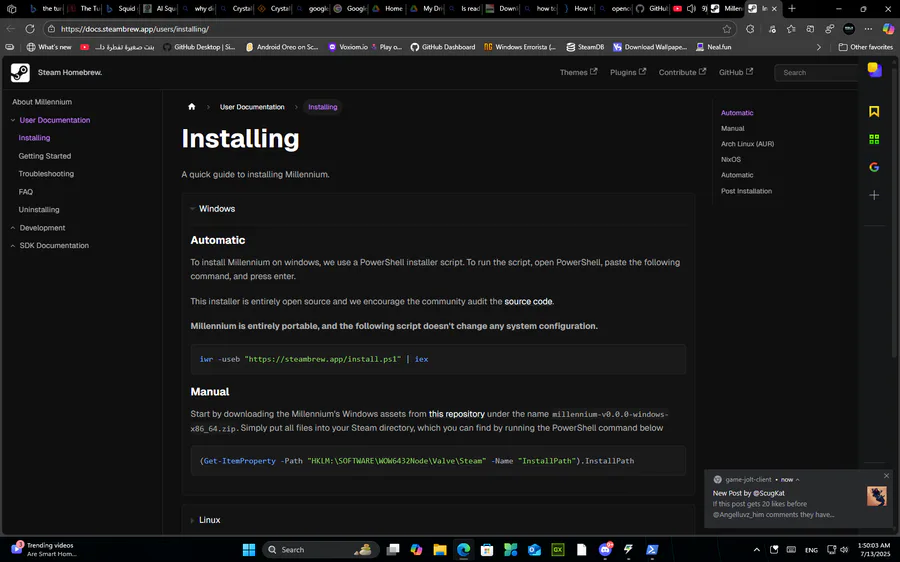Click the yellow bookmark icon in the Edge sidebar
Viewport: 900px width, 562px height.
(x=874, y=111)
